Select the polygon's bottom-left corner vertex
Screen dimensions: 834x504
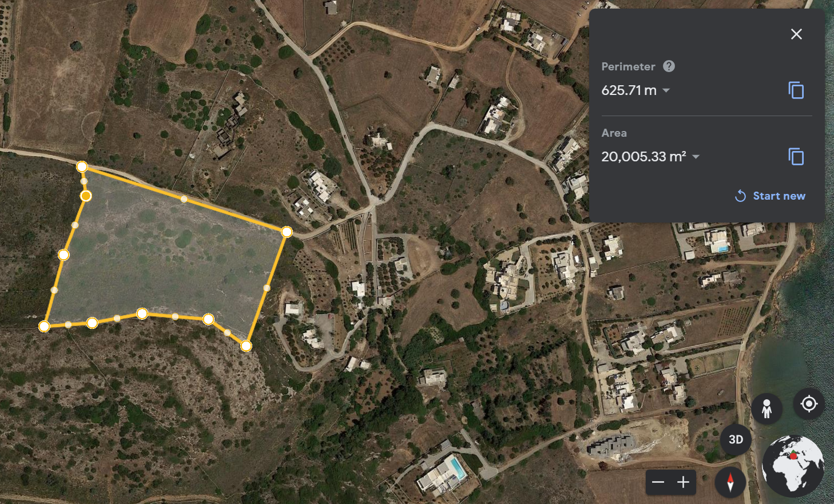44,326
